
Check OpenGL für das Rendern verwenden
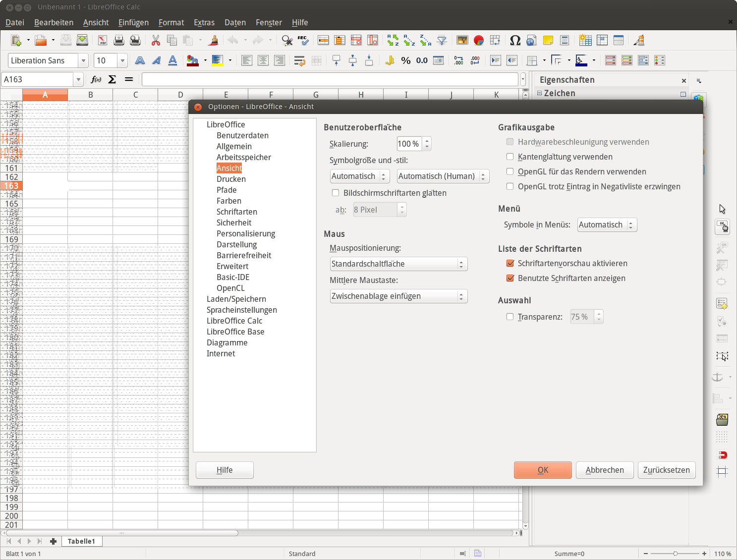510,171
